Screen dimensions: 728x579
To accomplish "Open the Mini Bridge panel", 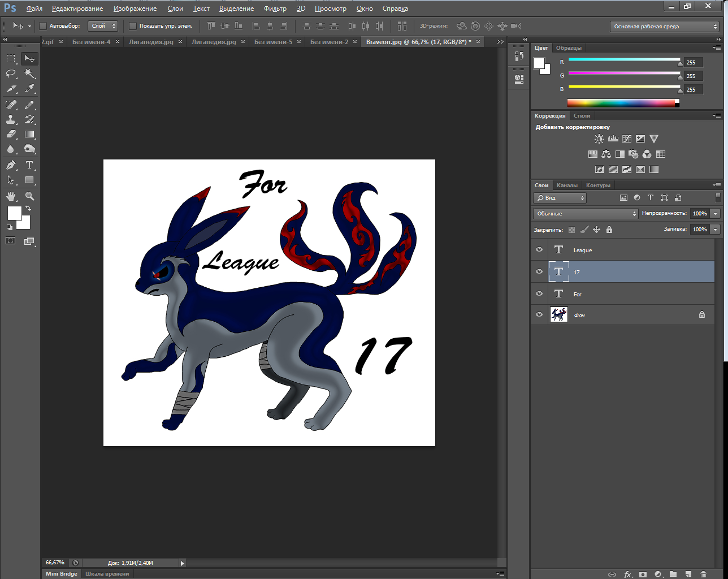I will pos(61,574).
